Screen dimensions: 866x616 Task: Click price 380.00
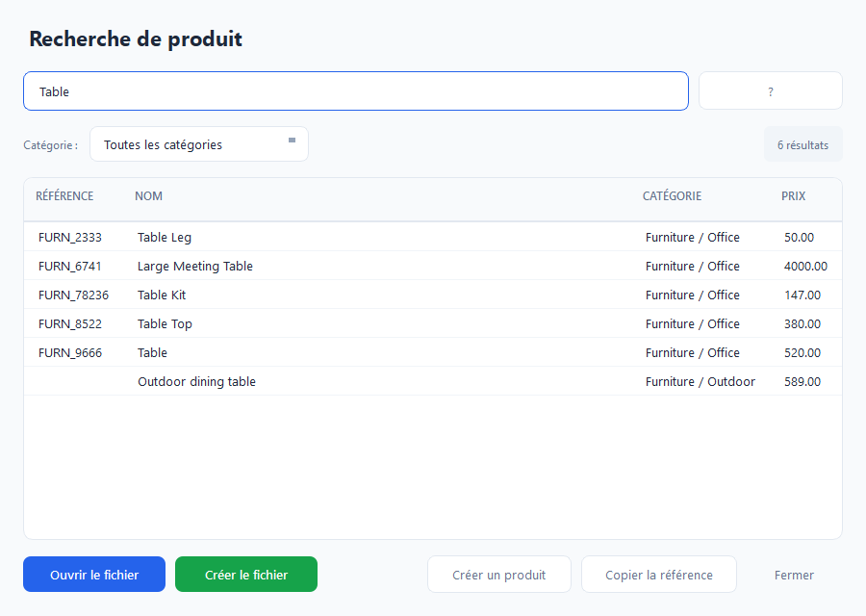(802, 323)
